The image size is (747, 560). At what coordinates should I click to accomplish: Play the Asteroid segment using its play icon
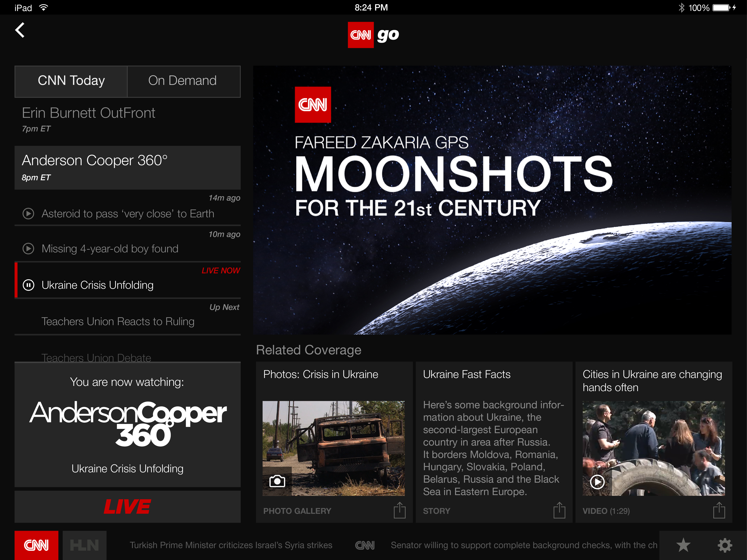28,214
